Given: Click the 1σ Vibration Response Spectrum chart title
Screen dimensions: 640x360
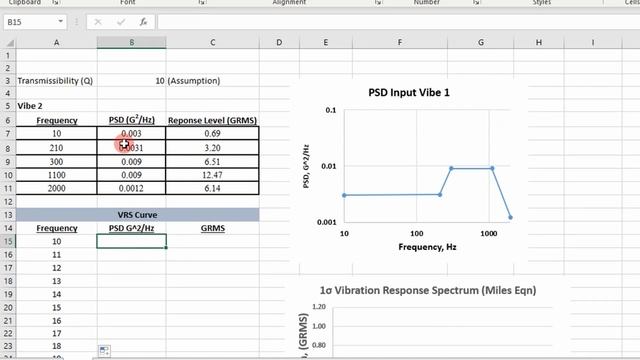Looking at the screenshot, I should tap(427, 290).
